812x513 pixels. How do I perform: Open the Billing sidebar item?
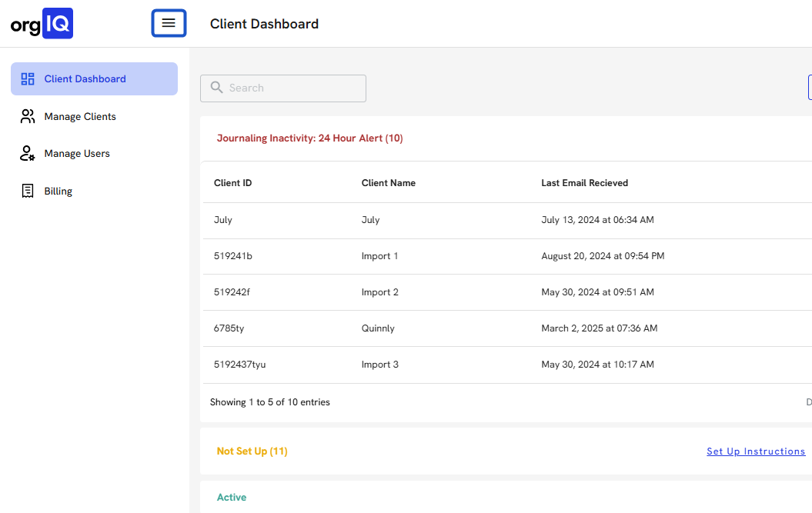pyautogui.click(x=58, y=192)
